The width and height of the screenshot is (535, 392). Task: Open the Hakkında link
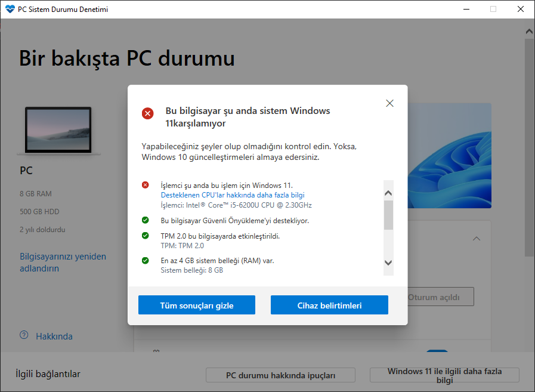pyautogui.click(x=54, y=337)
